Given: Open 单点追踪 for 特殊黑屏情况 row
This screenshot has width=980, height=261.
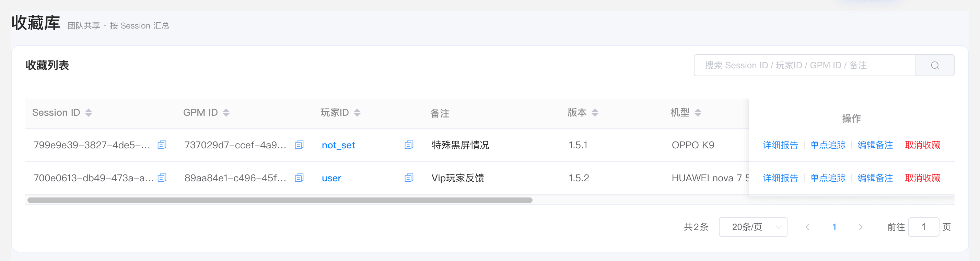Looking at the screenshot, I should tap(828, 145).
